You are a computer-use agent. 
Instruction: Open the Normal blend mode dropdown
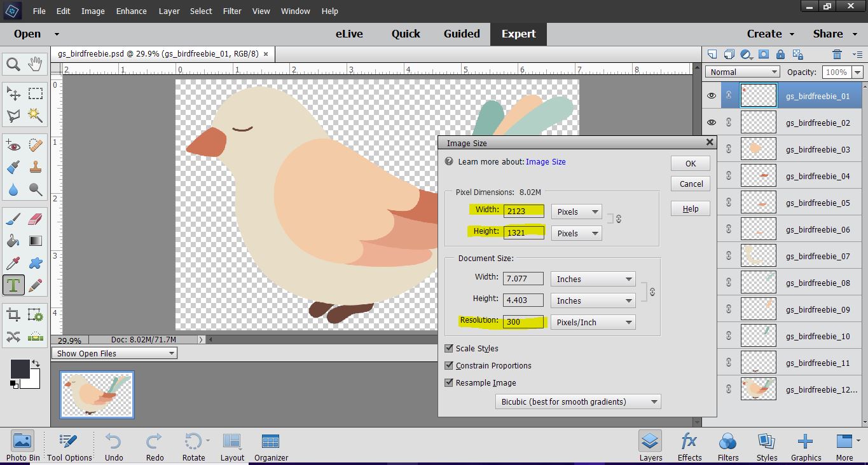pyautogui.click(x=742, y=72)
